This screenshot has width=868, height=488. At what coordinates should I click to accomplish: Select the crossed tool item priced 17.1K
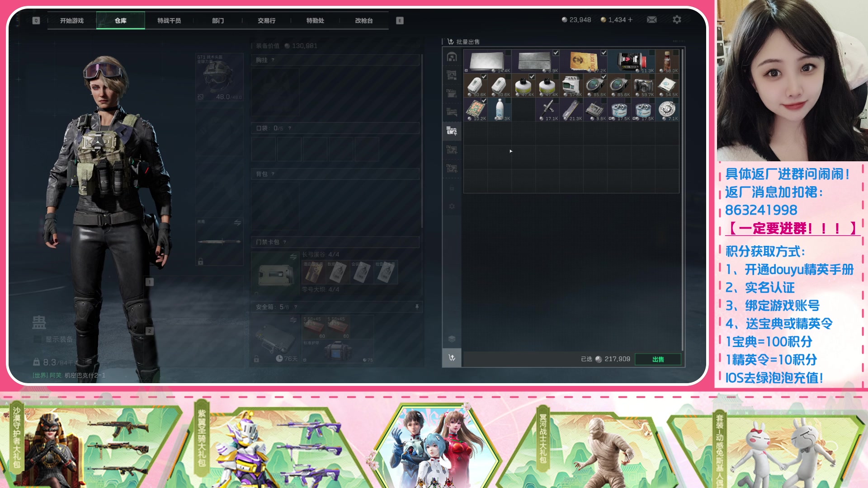pos(547,110)
